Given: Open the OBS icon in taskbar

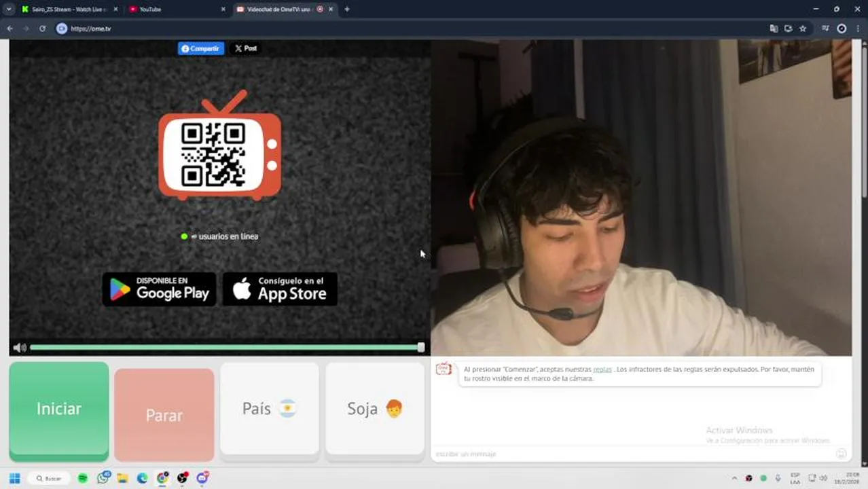Looking at the screenshot, I should [x=182, y=478].
